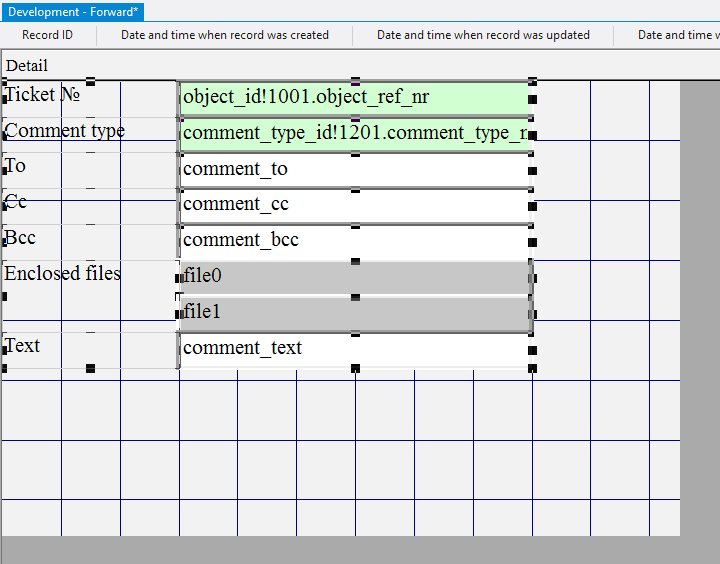Click the object_id!1001.object_ref_nr field
The height and width of the screenshot is (564, 720).
coord(355,97)
